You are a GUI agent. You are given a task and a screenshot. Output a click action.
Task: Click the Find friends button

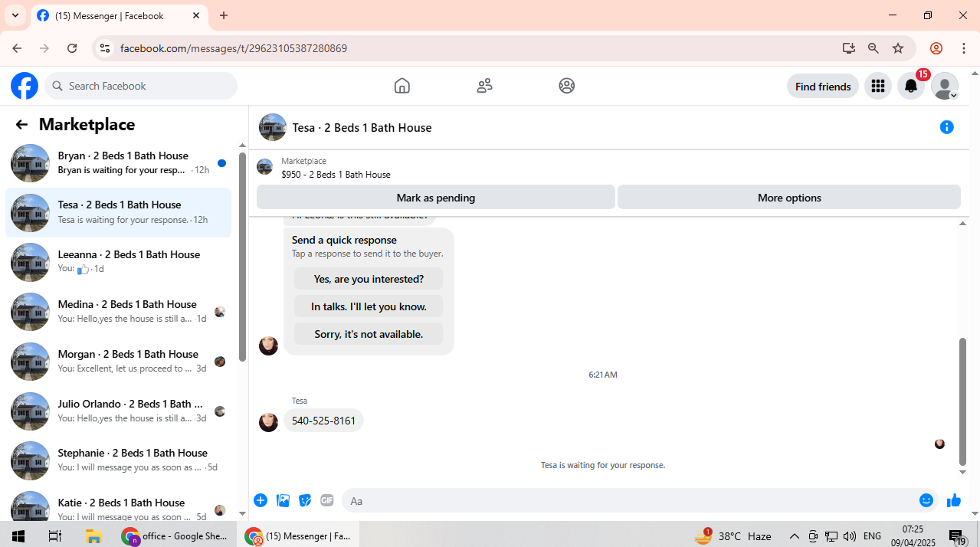pos(823,87)
